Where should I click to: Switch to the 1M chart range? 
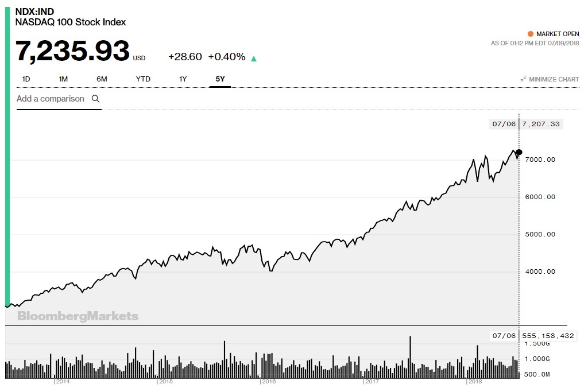point(63,79)
